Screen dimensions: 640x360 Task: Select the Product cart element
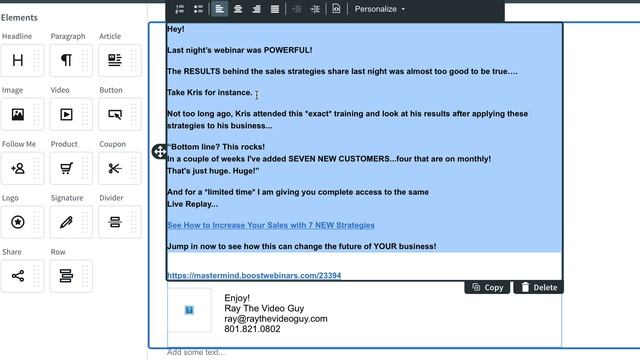click(71, 168)
